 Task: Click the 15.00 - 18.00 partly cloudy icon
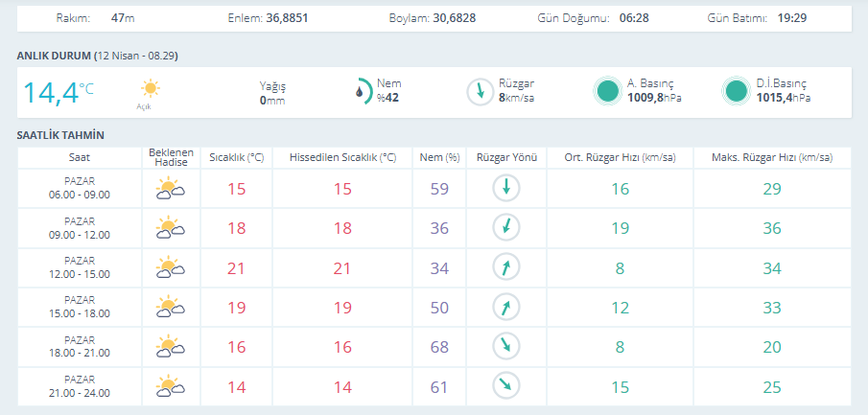coord(170,307)
